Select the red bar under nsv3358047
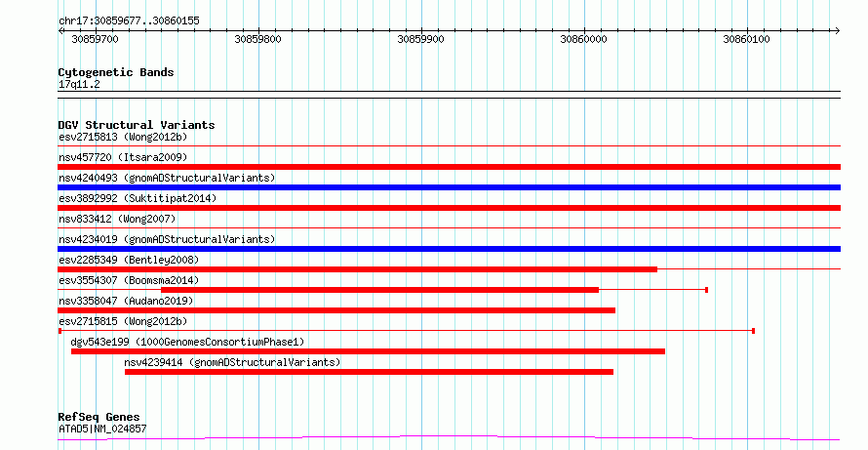This screenshot has width=868, height=450. coord(336,310)
